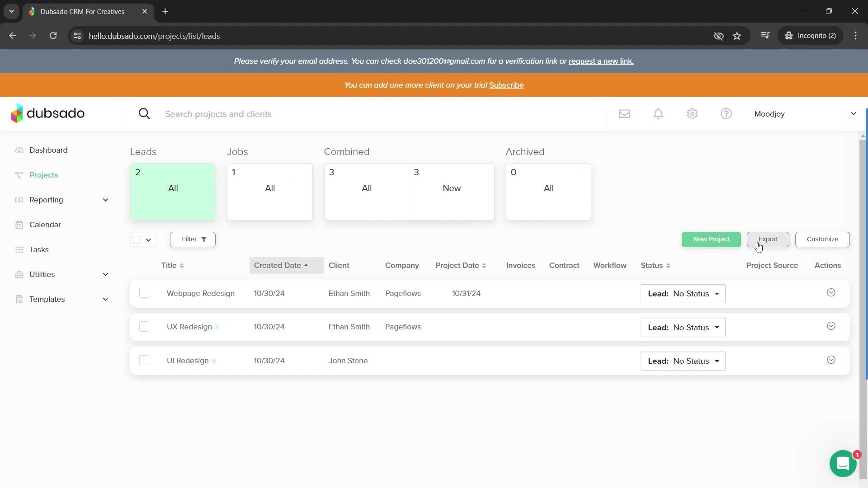Open settings gear icon
Image resolution: width=868 pixels, height=488 pixels.
(x=692, y=114)
